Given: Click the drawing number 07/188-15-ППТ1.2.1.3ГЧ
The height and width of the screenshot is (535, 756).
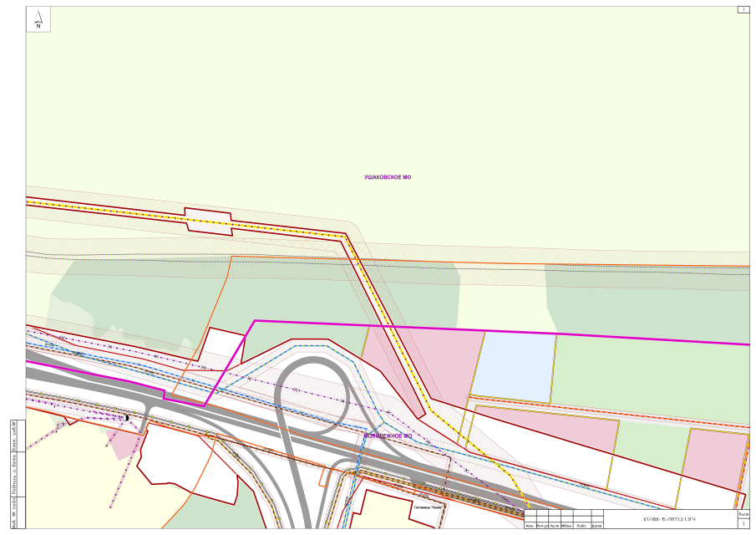Looking at the screenshot, I should 668,518.
